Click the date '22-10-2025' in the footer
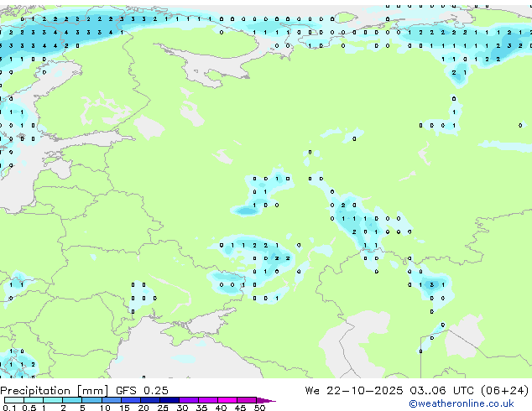This screenshot has height=411, width=532. coord(365,391)
